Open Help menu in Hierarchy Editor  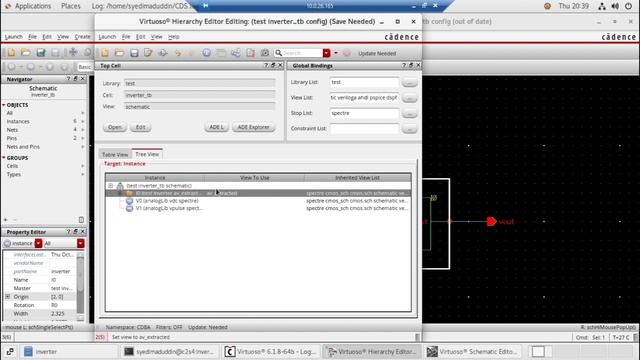coord(174,37)
